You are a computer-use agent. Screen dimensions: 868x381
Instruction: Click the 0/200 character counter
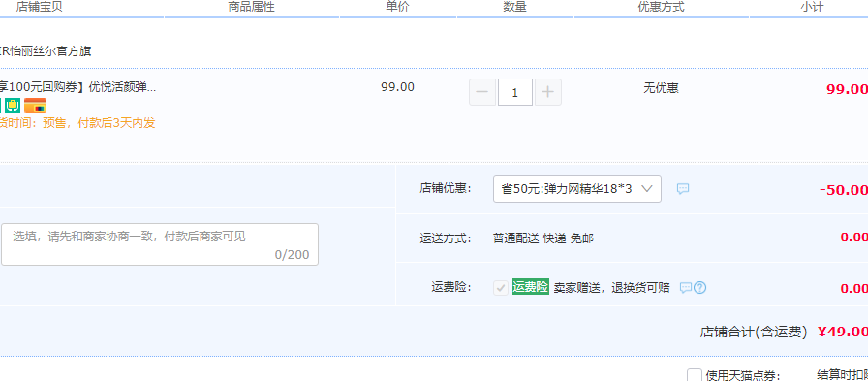pyautogui.click(x=293, y=255)
